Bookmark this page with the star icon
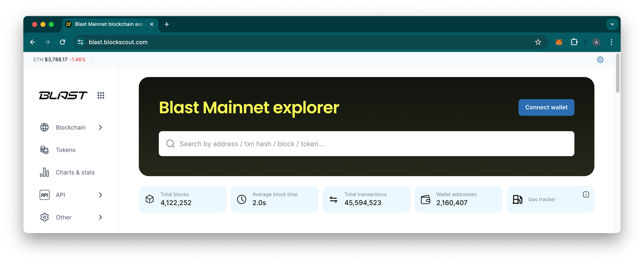The image size is (644, 264). (x=538, y=42)
